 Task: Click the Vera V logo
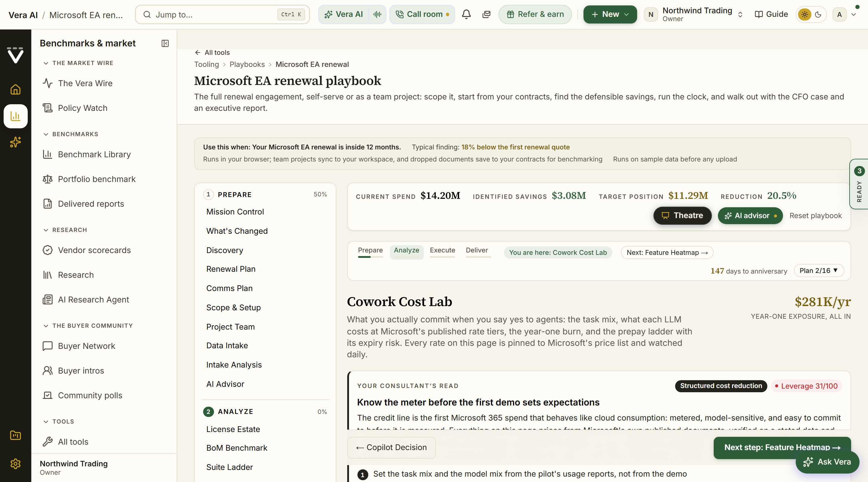pyautogui.click(x=15, y=55)
